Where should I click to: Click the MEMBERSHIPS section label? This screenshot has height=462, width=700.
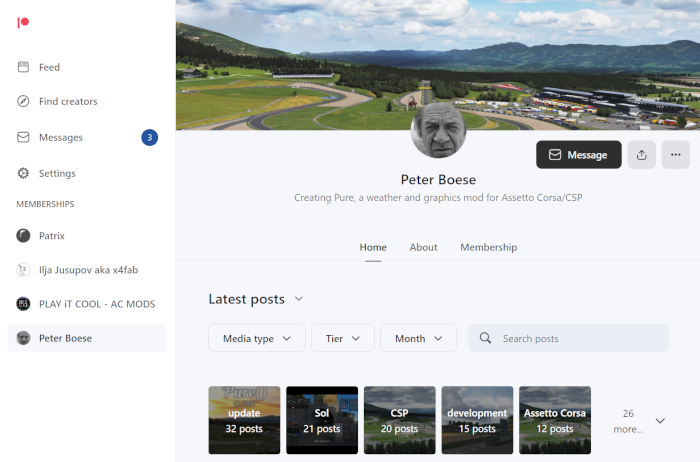point(46,204)
